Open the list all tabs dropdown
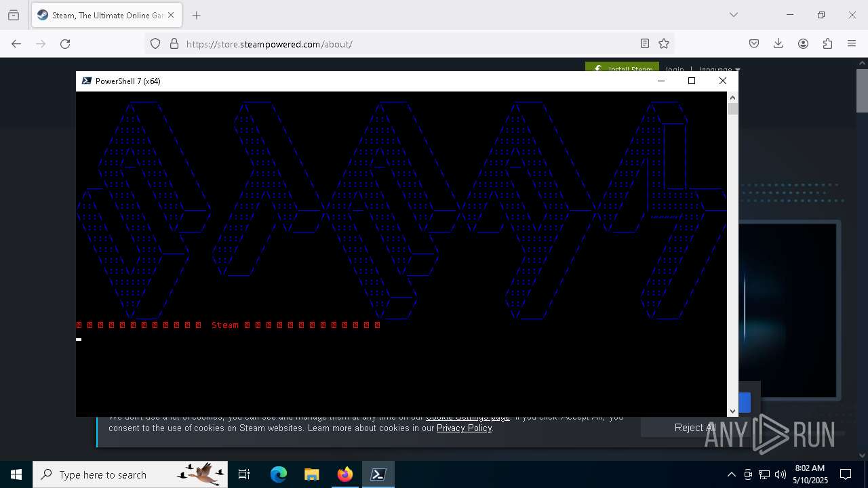 (x=734, y=15)
